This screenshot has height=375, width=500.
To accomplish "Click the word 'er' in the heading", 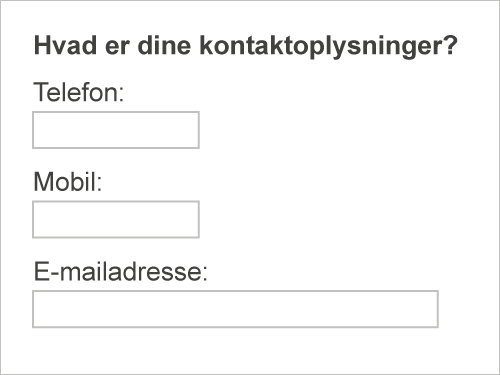I will (x=117, y=47).
